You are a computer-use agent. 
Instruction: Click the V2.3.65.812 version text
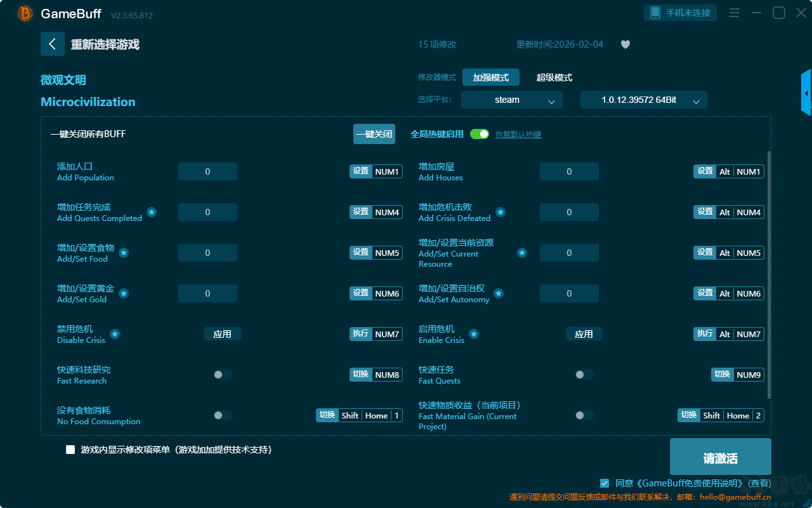[x=132, y=15]
